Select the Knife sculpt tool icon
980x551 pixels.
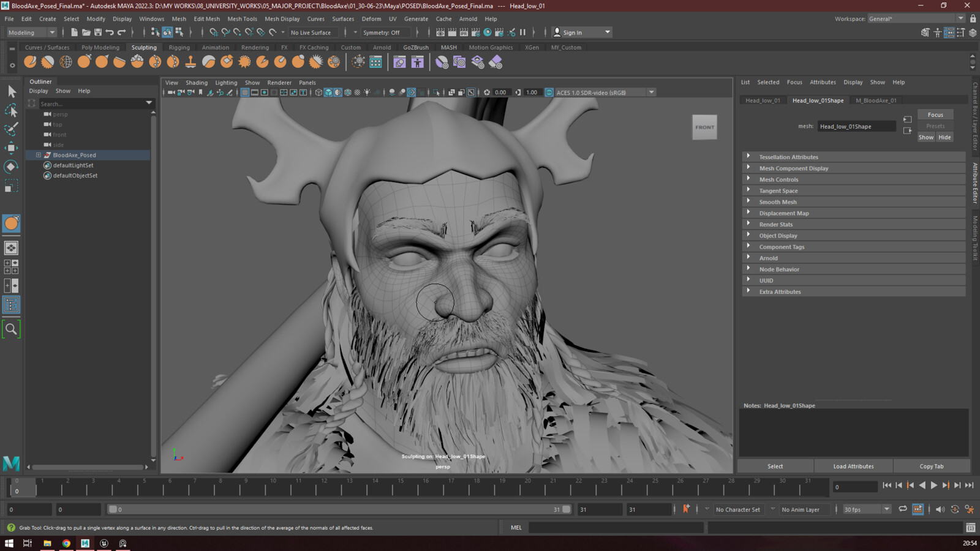[x=262, y=62]
